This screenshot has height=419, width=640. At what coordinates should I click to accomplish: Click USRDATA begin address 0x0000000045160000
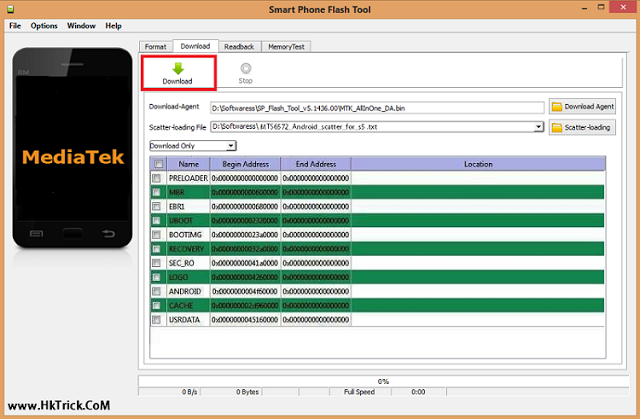point(245,319)
